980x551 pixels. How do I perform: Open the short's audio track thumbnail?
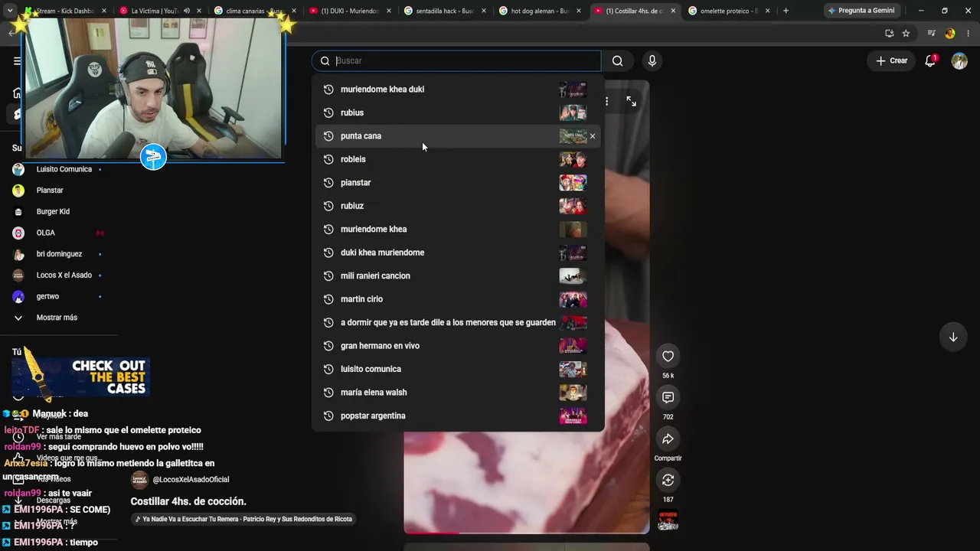668,521
